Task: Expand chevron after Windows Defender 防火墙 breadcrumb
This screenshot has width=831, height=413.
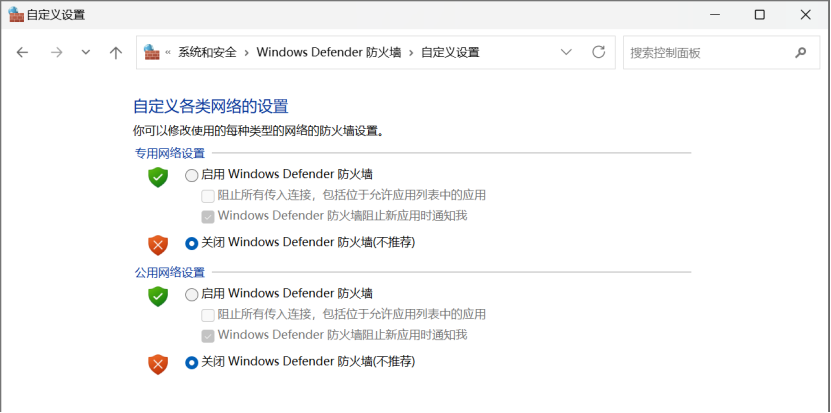Action: pyautogui.click(x=411, y=52)
